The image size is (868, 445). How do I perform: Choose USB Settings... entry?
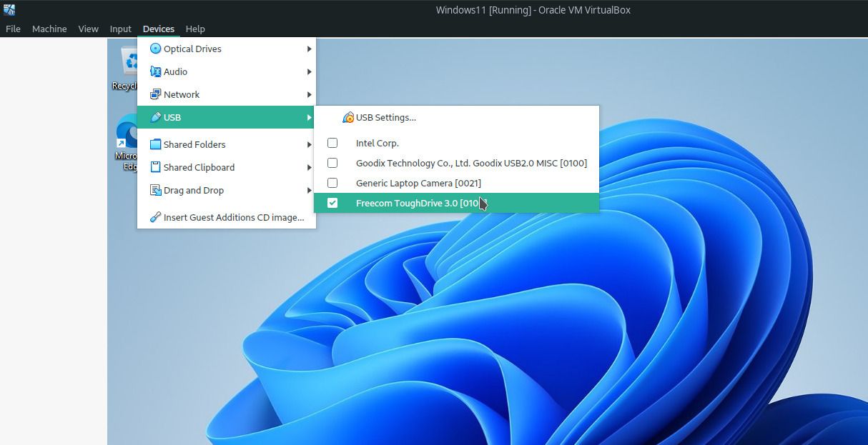(x=456, y=117)
